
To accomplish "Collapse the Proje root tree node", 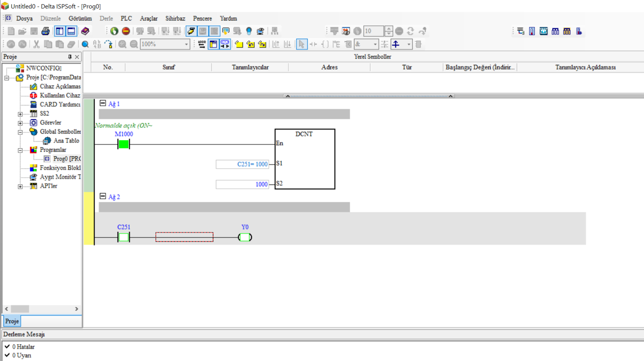I will point(7,77).
